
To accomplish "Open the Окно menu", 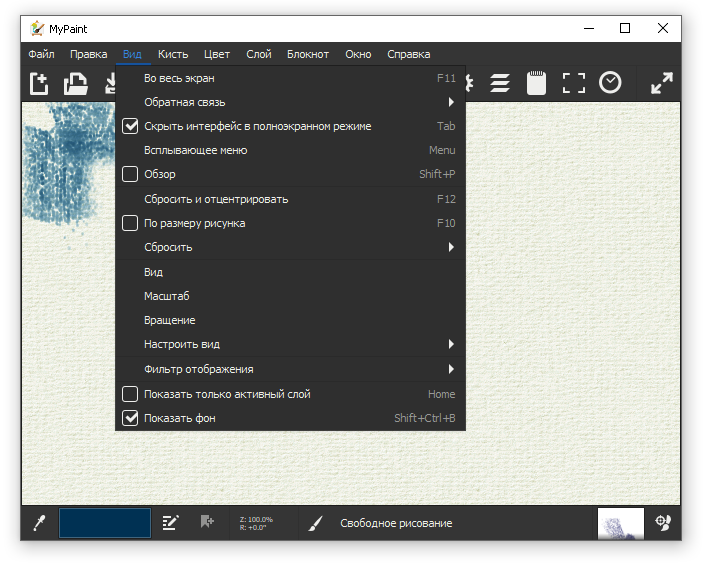I will pos(358,54).
